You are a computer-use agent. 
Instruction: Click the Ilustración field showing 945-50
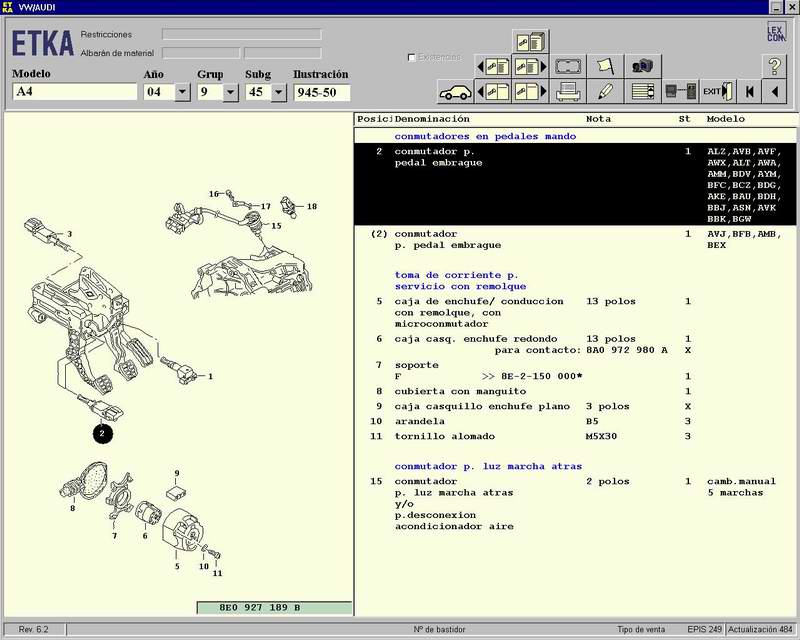click(322, 92)
